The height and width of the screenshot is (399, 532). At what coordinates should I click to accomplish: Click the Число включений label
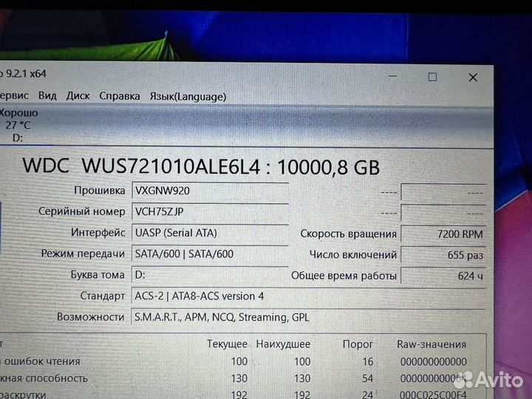pyautogui.click(x=353, y=255)
